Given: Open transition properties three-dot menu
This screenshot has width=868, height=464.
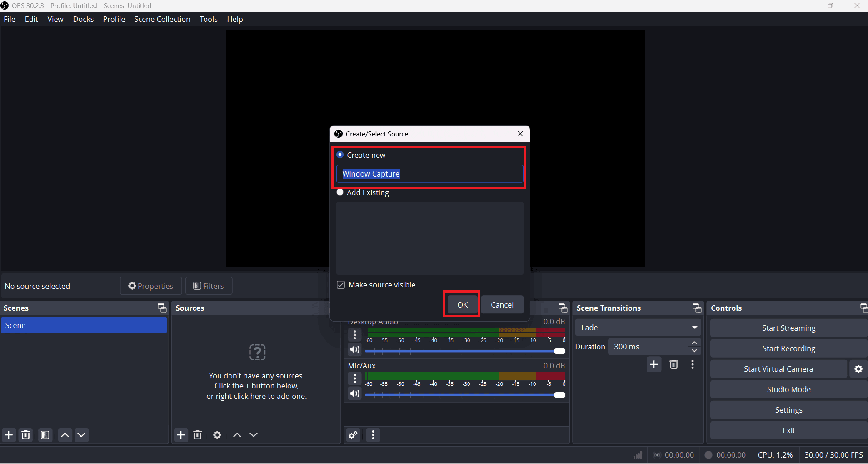Looking at the screenshot, I should 693,364.
